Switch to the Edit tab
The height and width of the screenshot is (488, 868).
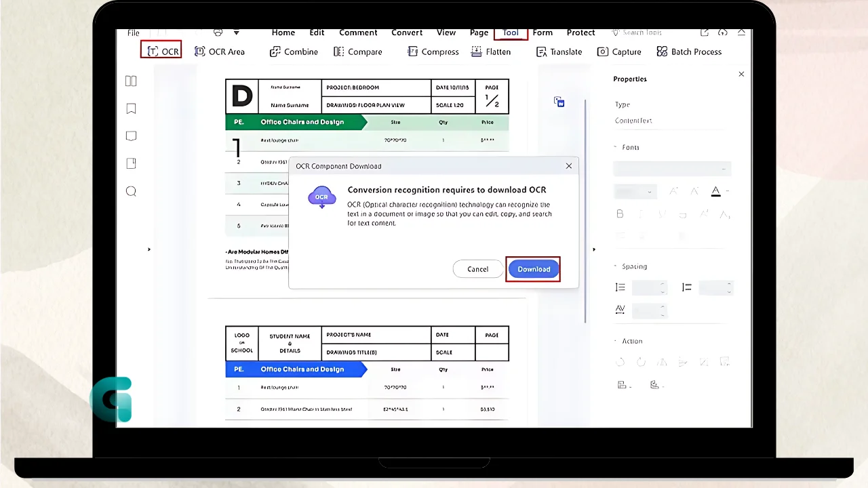click(317, 33)
